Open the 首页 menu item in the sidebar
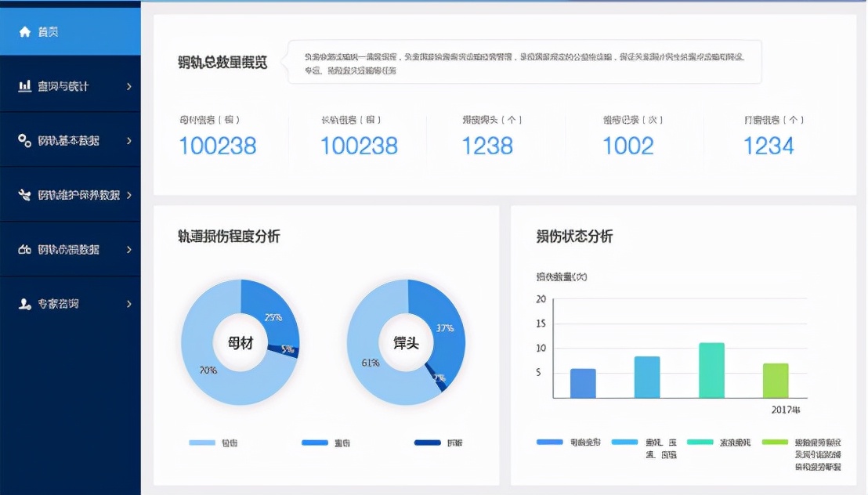 coord(47,31)
